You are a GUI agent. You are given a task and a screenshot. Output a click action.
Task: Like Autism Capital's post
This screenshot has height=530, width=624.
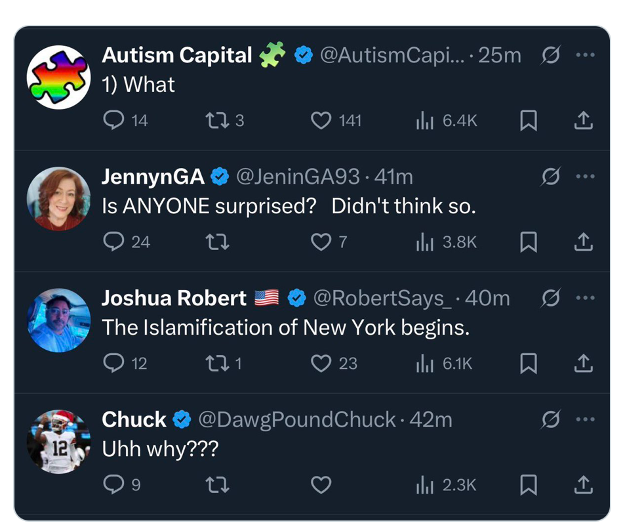click(x=321, y=121)
